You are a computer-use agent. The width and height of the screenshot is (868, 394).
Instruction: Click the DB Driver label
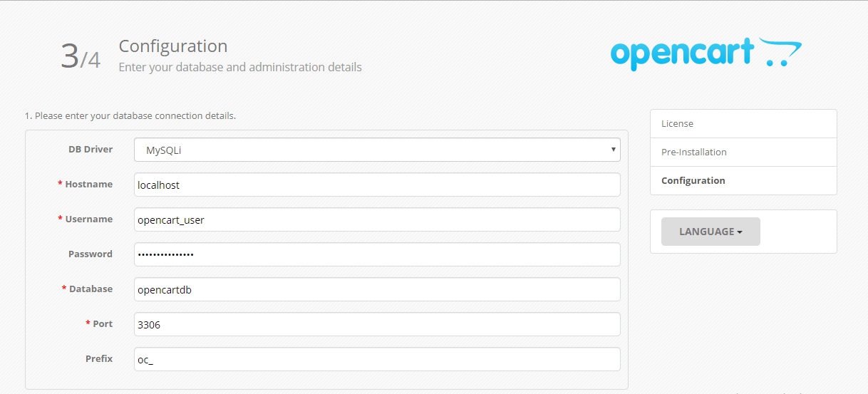coord(91,149)
